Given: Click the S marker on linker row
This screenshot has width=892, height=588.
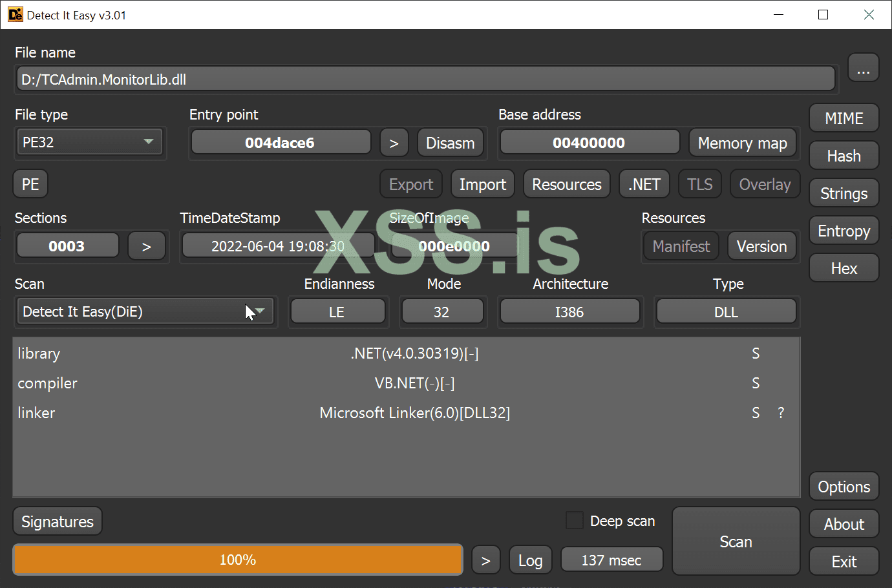Looking at the screenshot, I should click(756, 413).
